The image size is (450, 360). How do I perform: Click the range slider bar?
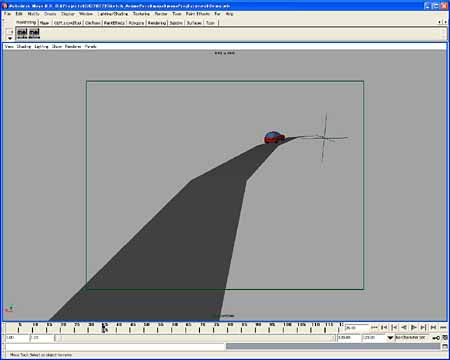(195, 338)
